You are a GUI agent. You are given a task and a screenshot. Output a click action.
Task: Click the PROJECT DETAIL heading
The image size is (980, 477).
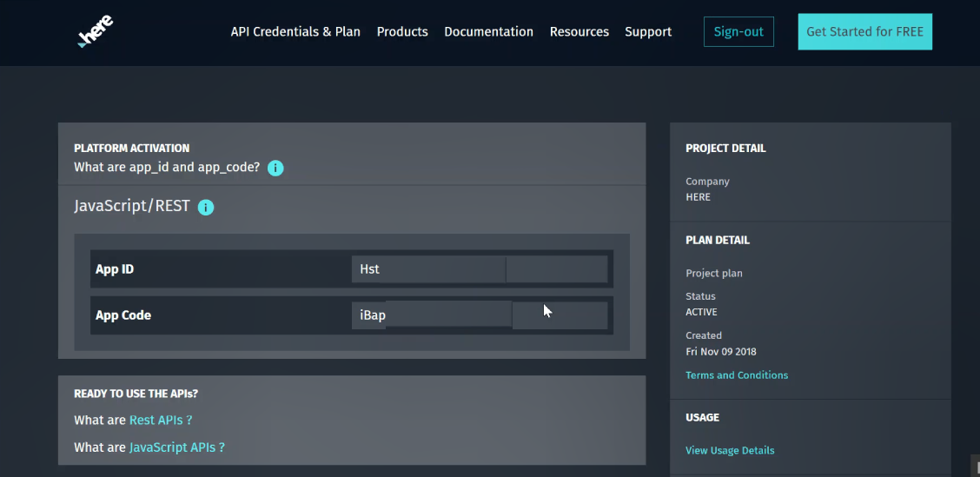725,149
